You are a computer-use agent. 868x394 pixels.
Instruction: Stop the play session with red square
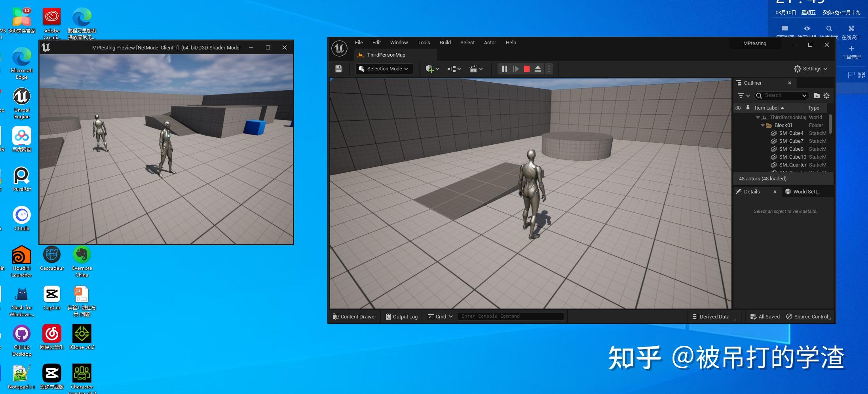point(526,69)
